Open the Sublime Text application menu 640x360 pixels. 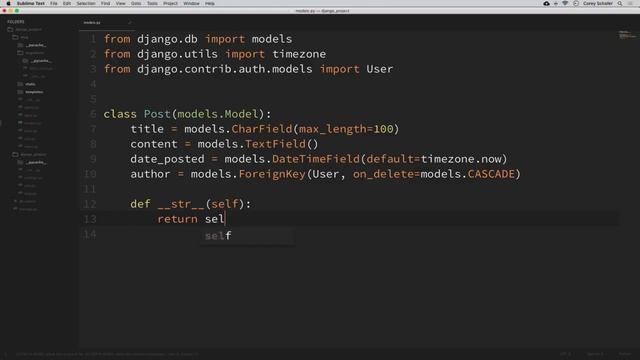click(x=31, y=3)
